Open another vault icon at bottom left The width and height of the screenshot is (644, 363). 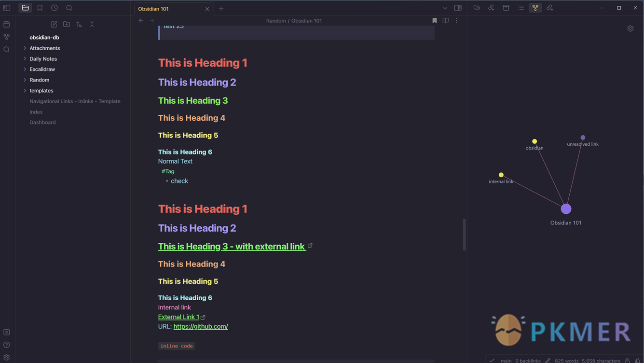[7, 332]
